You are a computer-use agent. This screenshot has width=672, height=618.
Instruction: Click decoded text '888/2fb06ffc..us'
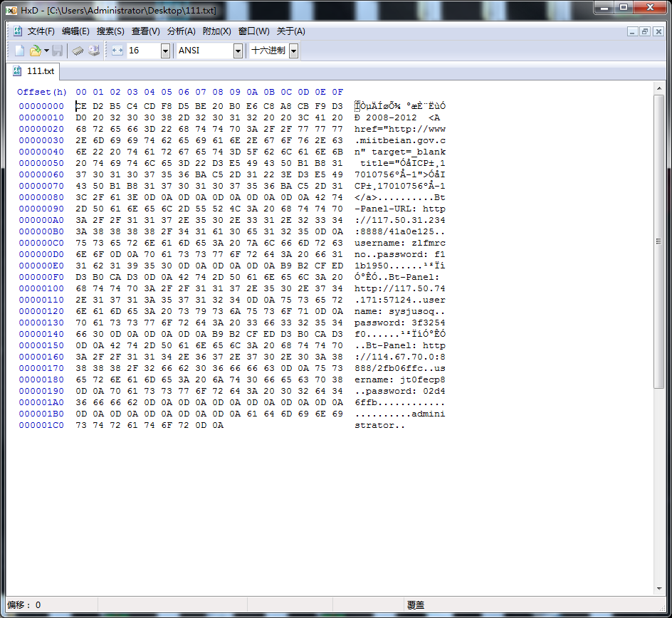400,368
